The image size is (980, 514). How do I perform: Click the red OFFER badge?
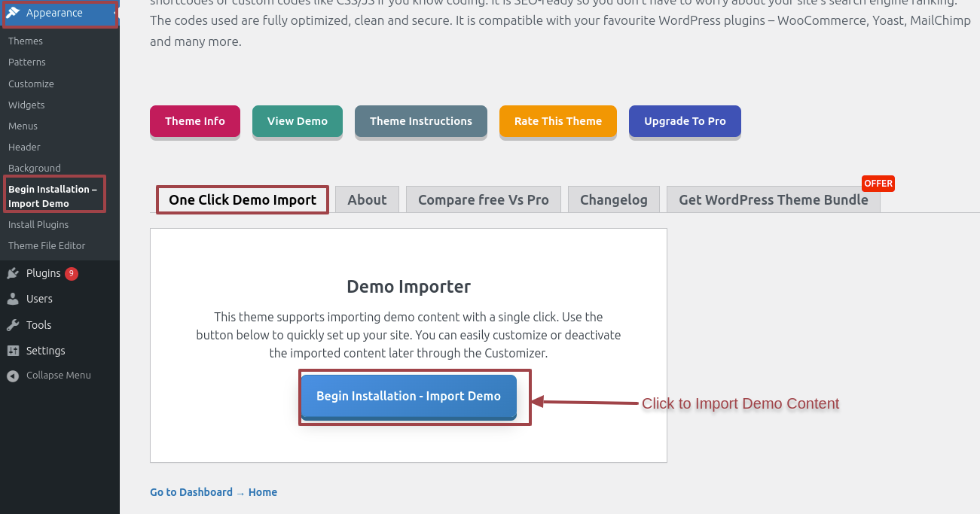[878, 184]
